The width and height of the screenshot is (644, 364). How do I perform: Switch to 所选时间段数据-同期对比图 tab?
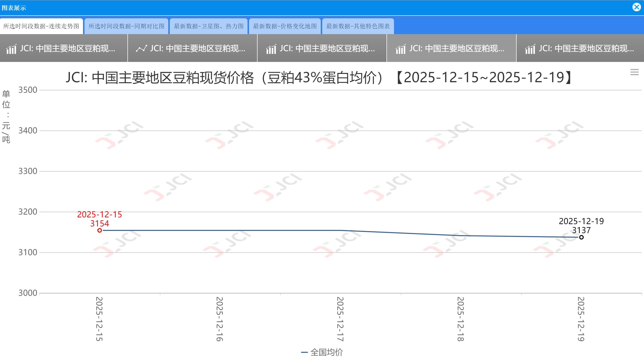pos(126,26)
